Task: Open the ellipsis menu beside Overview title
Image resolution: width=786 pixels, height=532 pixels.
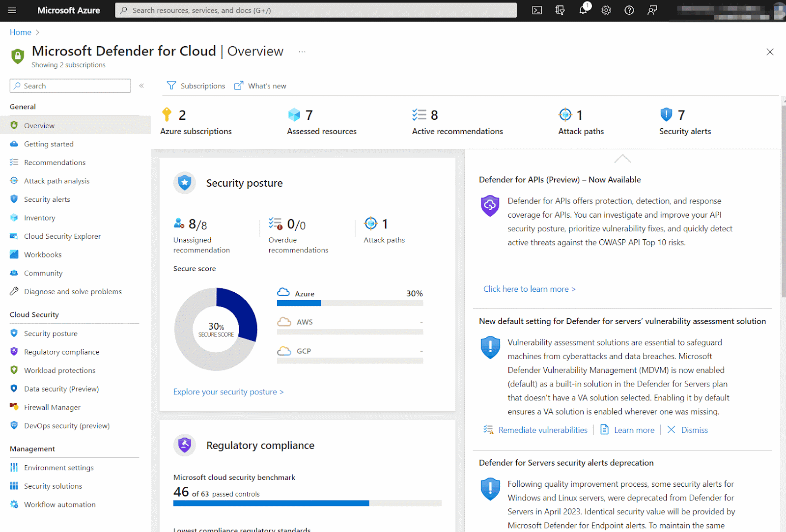Action: coord(302,52)
